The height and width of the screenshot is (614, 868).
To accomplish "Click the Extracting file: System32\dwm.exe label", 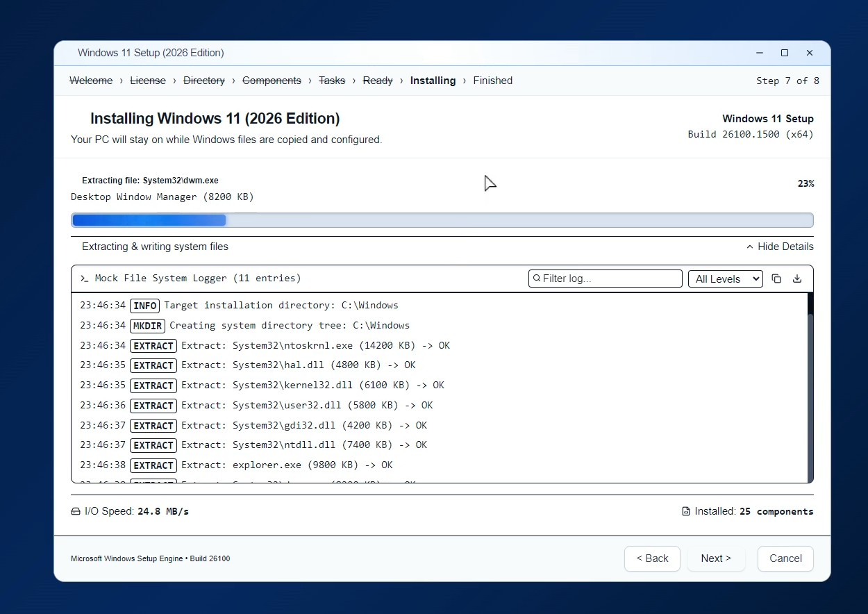I will pyautogui.click(x=150, y=181).
